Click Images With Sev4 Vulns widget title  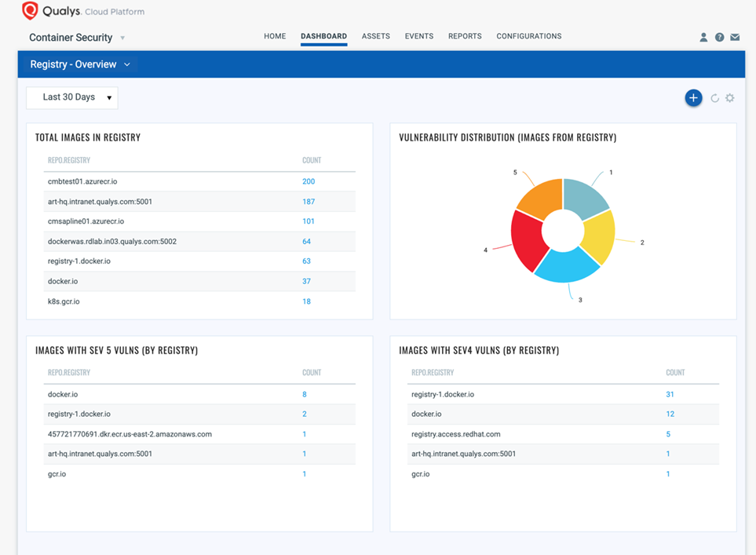[x=479, y=351]
